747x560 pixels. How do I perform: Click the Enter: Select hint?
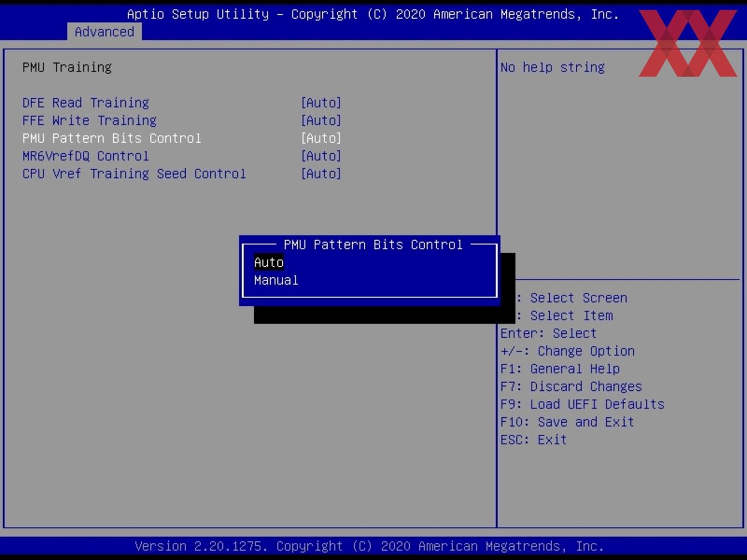548,333
